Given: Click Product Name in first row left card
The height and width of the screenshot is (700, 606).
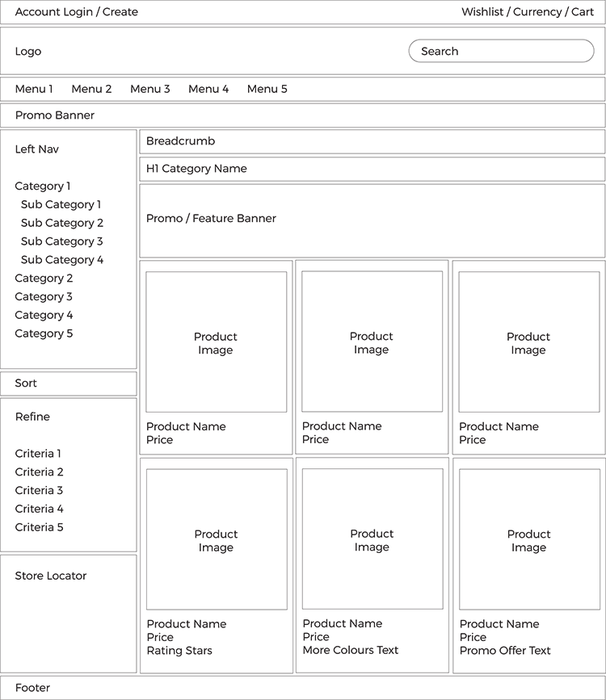Looking at the screenshot, I should tap(186, 427).
